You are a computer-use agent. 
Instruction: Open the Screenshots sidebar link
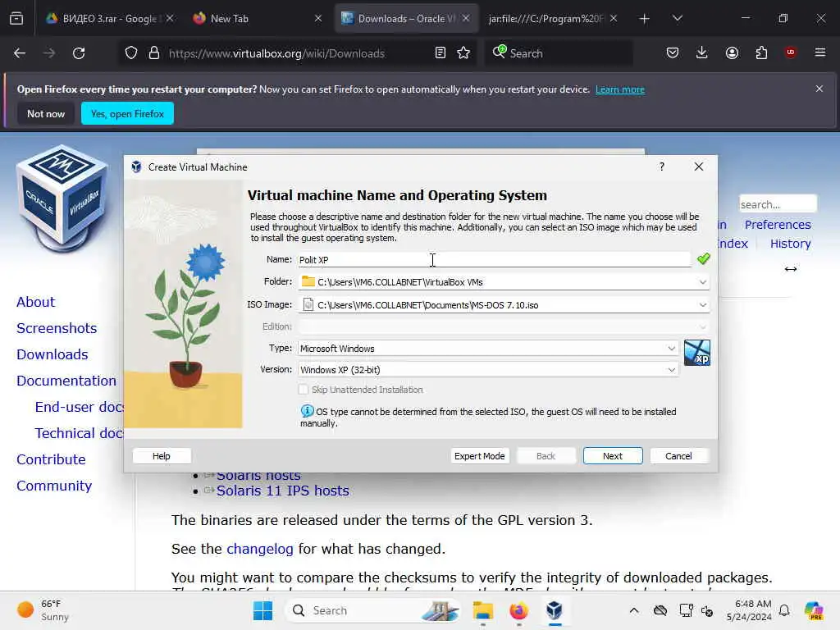pos(57,328)
